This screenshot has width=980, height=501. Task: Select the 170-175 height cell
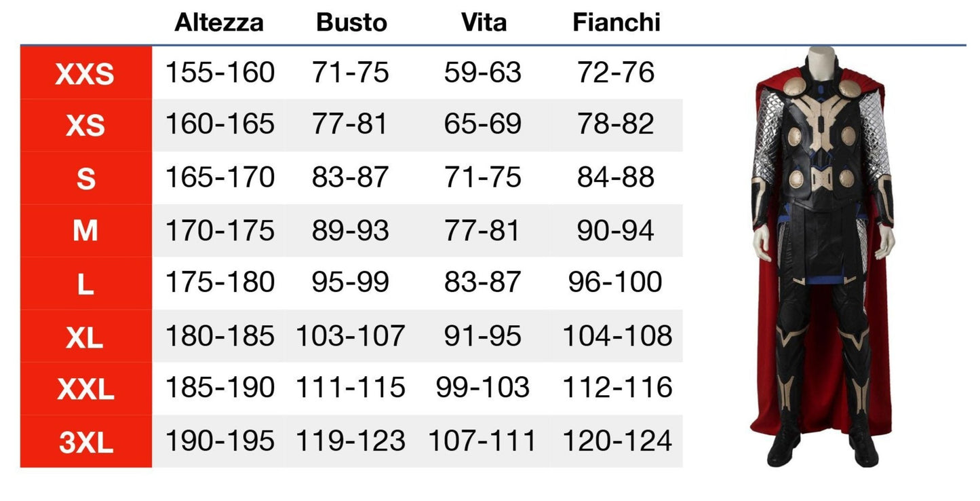pyautogui.click(x=220, y=230)
